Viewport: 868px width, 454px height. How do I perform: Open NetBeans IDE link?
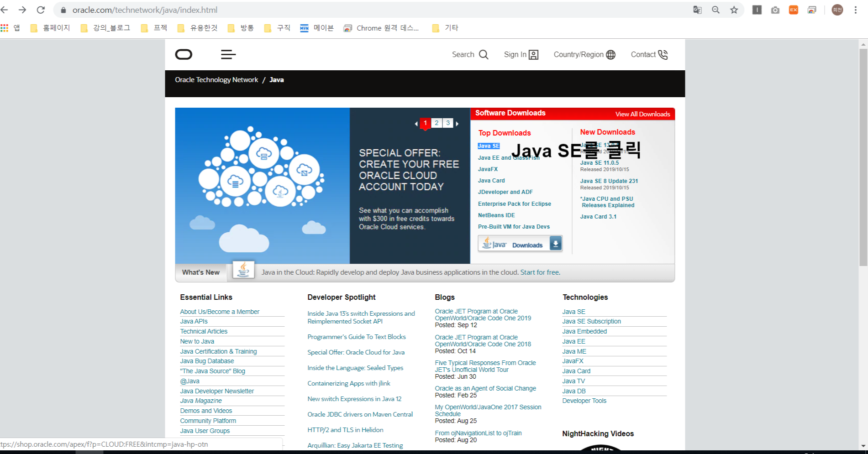tap(496, 215)
